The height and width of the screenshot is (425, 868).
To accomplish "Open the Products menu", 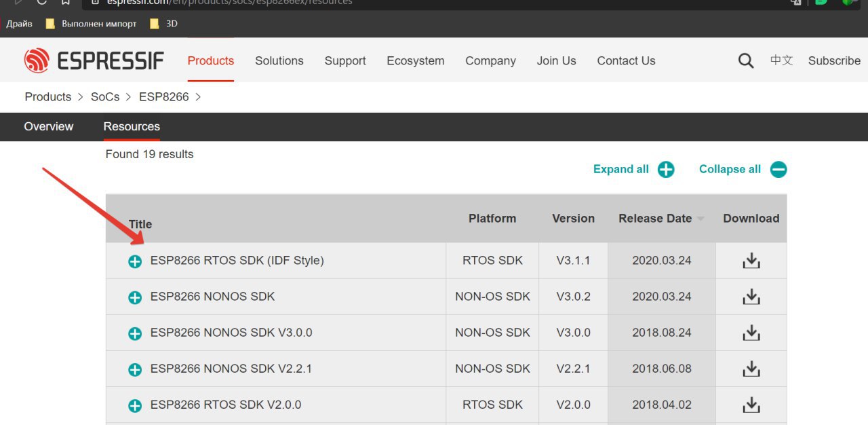I will coord(211,60).
